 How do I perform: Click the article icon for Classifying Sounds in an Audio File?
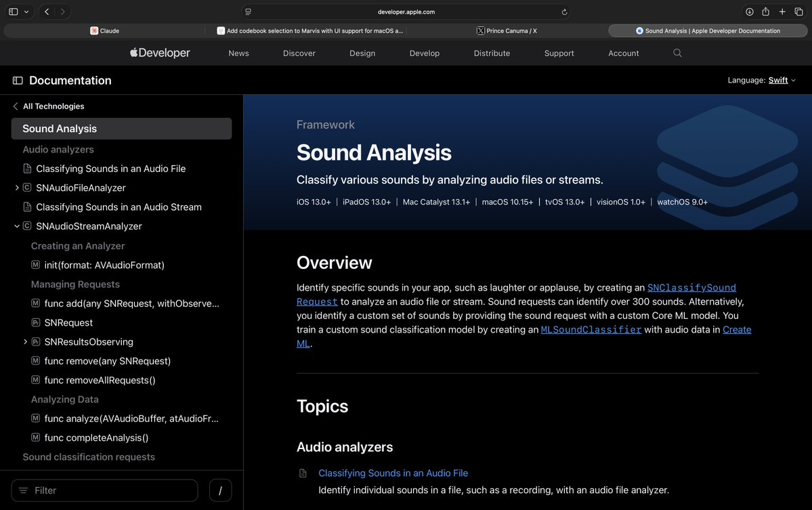tap(27, 168)
